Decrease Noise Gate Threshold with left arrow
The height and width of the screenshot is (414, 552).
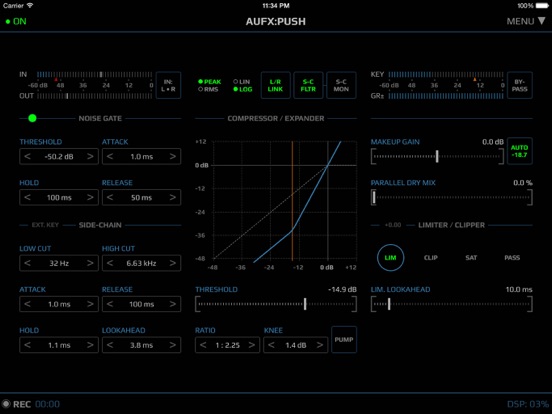point(27,156)
